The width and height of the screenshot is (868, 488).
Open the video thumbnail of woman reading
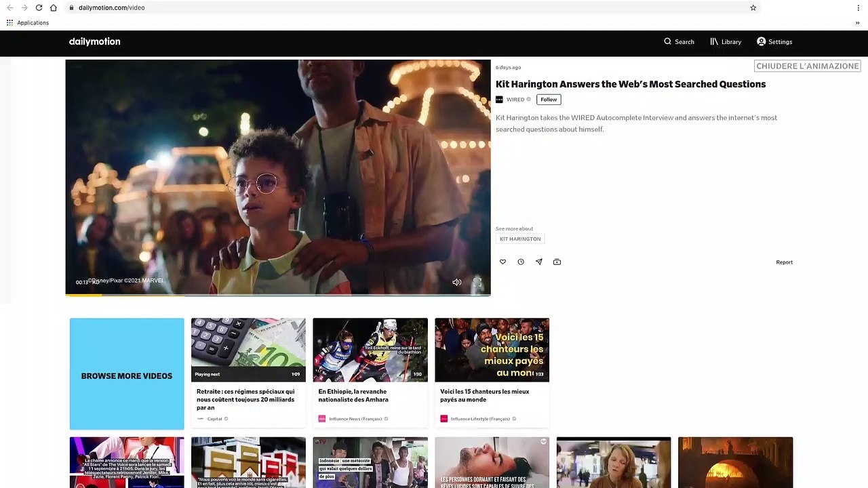614,462
